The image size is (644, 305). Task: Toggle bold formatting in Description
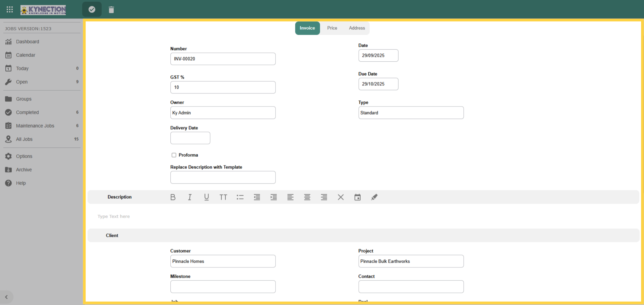[173, 197]
